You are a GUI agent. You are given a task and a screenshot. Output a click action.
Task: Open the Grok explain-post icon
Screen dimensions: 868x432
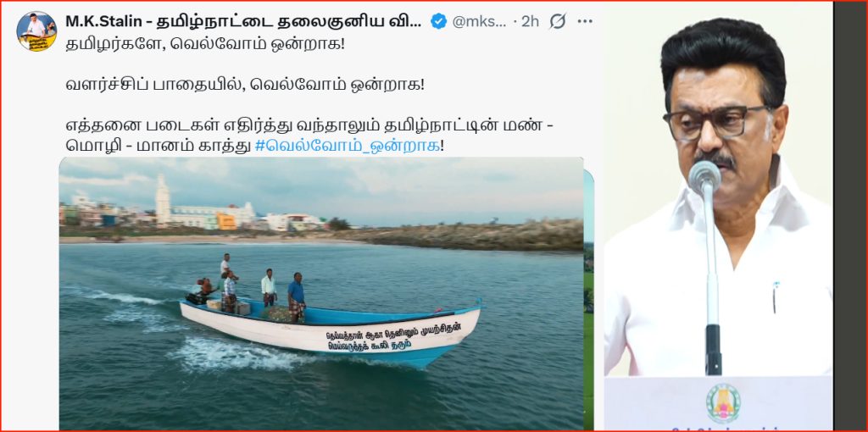click(x=558, y=21)
